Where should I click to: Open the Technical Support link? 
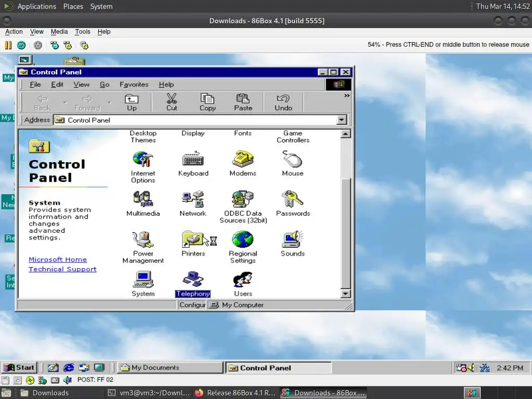click(x=62, y=269)
